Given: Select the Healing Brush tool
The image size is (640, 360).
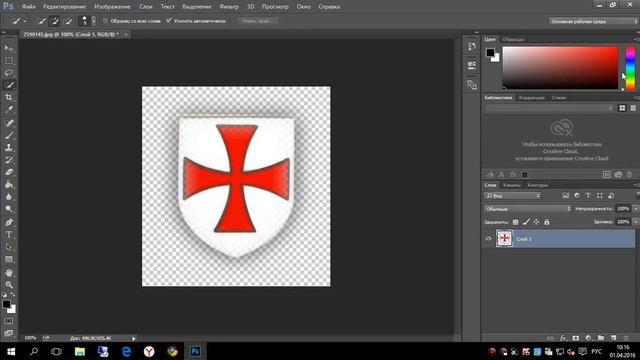Looking at the screenshot, I should pos(9,123).
